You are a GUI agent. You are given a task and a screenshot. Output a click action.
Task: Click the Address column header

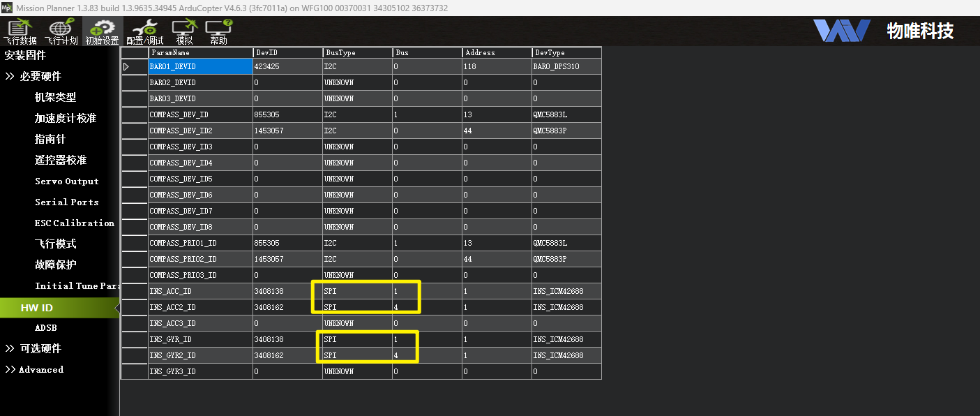(x=497, y=52)
